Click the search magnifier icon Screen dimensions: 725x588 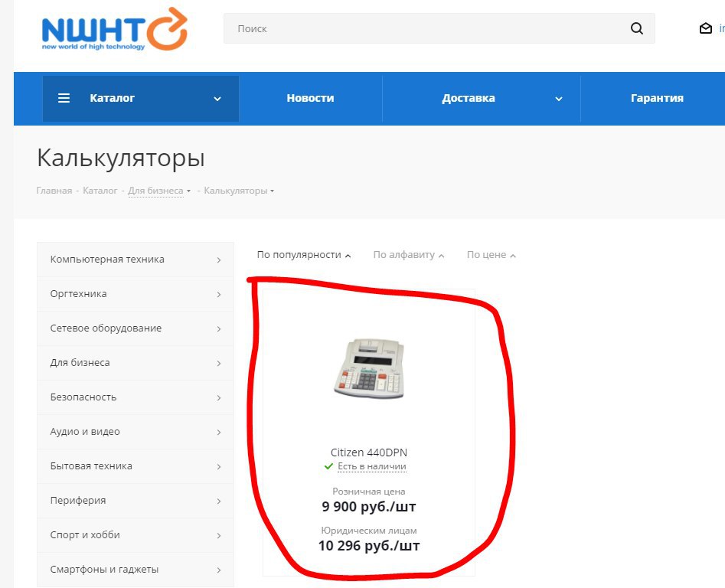pos(637,28)
